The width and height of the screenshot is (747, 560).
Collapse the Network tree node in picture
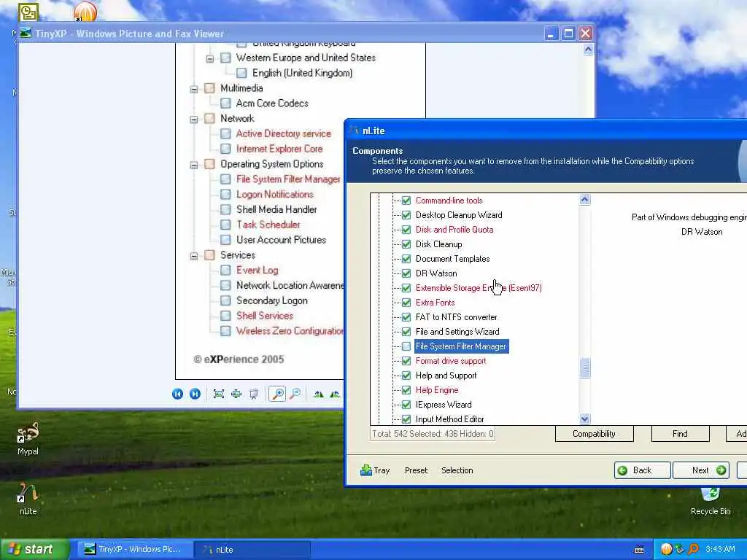(194, 120)
